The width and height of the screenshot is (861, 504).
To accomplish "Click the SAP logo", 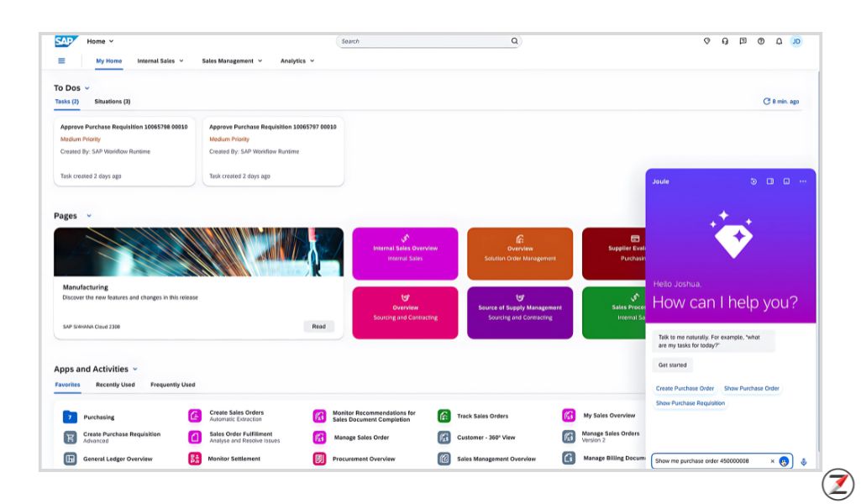I will [66, 41].
